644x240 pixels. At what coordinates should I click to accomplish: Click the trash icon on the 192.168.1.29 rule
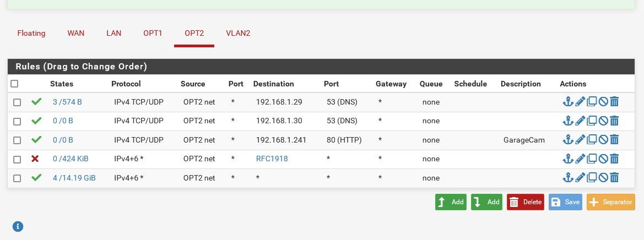tap(614, 101)
